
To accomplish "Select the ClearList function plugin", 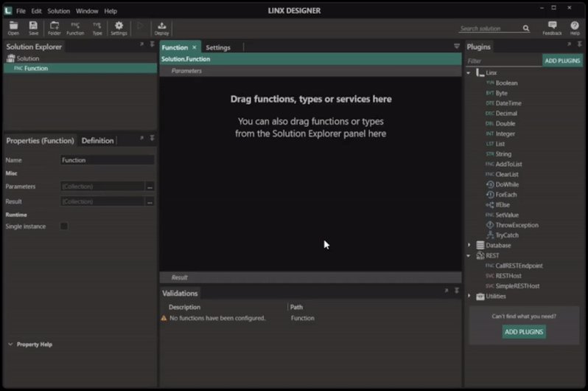I will 502,174.
